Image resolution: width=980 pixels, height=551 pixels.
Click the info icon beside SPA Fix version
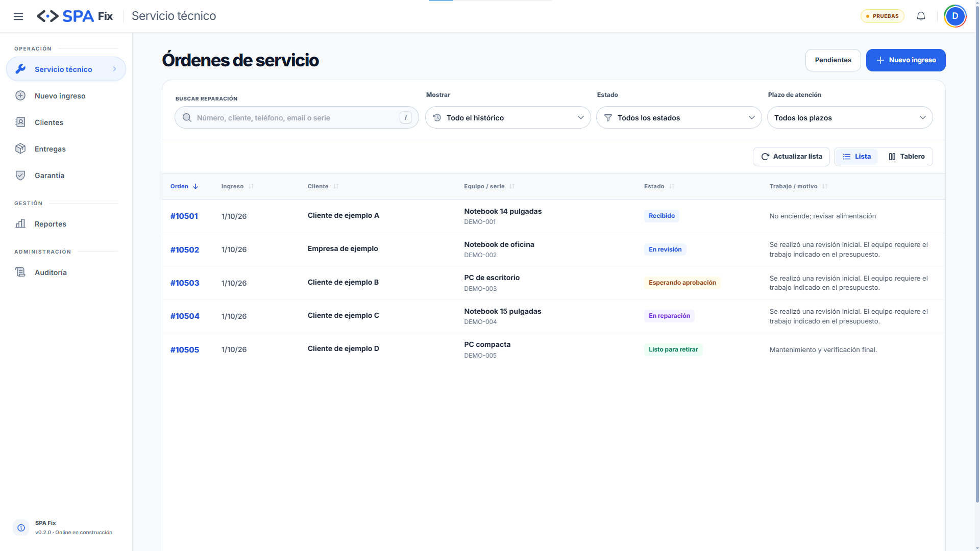tap(21, 528)
